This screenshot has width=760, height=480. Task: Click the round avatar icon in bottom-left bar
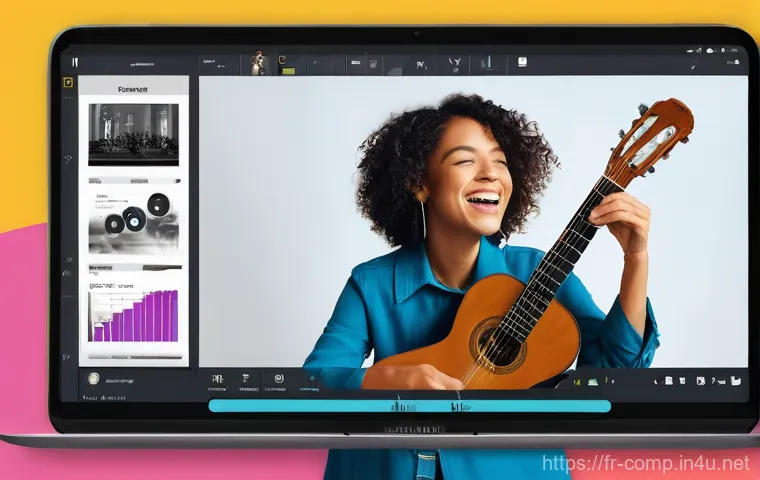point(94,378)
